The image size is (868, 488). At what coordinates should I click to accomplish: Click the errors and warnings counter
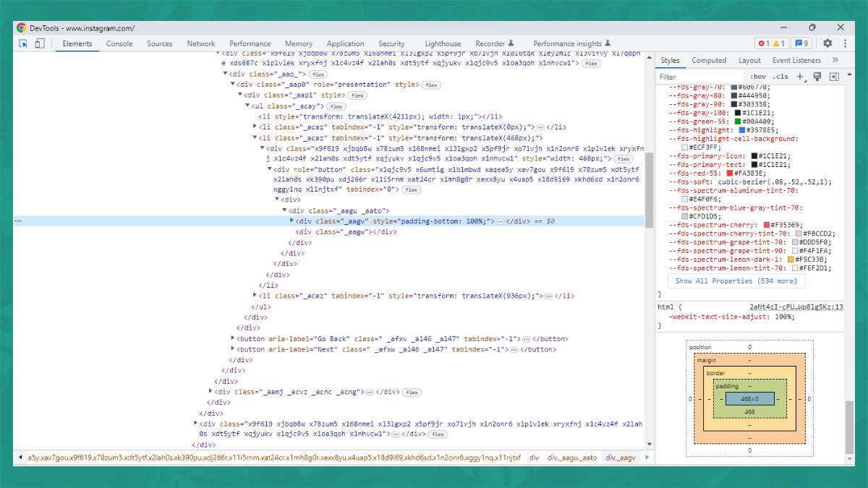[771, 43]
